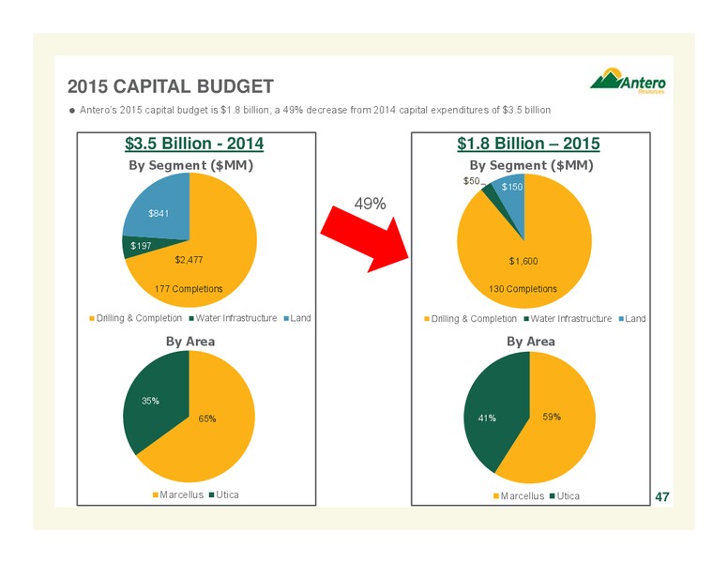Click 'Drilling & Completion' legend entry in 2015 chart
The image size is (728, 563).
pyautogui.click(x=470, y=319)
